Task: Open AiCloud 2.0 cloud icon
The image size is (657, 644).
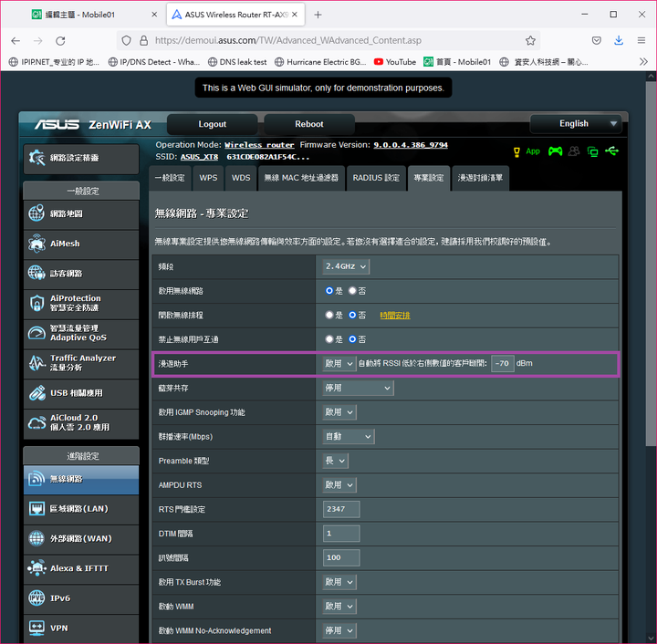Action: (x=36, y=422)
